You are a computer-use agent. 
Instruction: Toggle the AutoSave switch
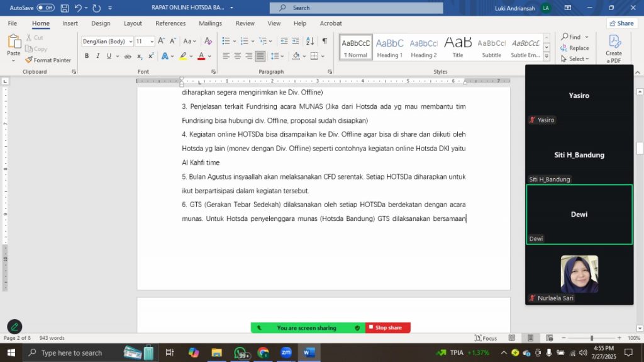45,8
